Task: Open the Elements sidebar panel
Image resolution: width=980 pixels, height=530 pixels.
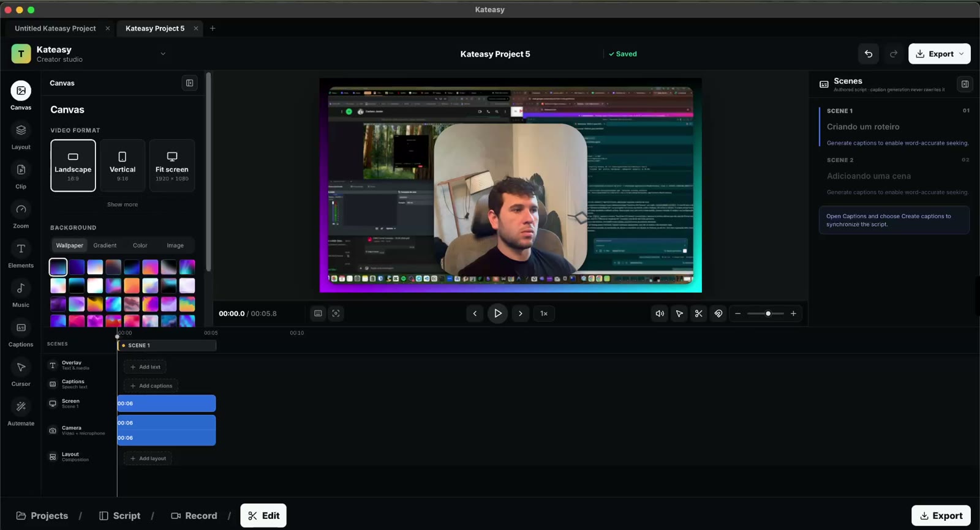Action: point(21,255)
